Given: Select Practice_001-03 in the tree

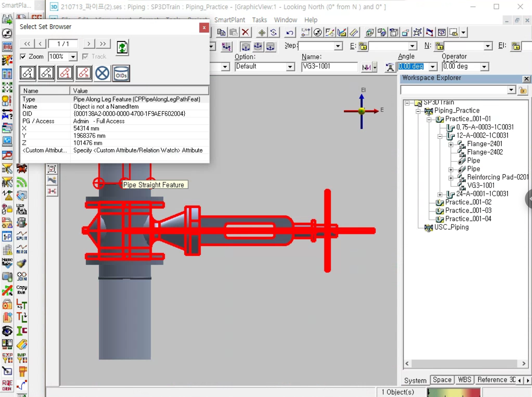Looking at the screenshot, I should (468, 211).
